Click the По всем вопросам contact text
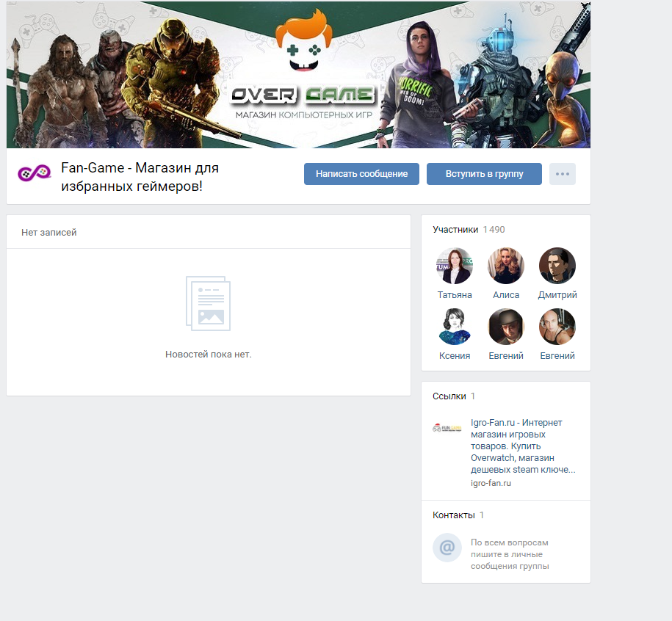 click(510, 554)
